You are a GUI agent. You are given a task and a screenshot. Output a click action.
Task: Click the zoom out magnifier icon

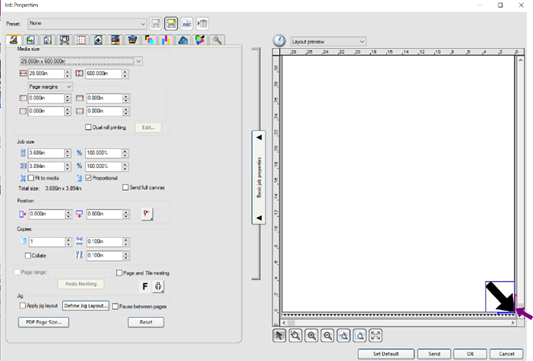(x=328, y=336)
